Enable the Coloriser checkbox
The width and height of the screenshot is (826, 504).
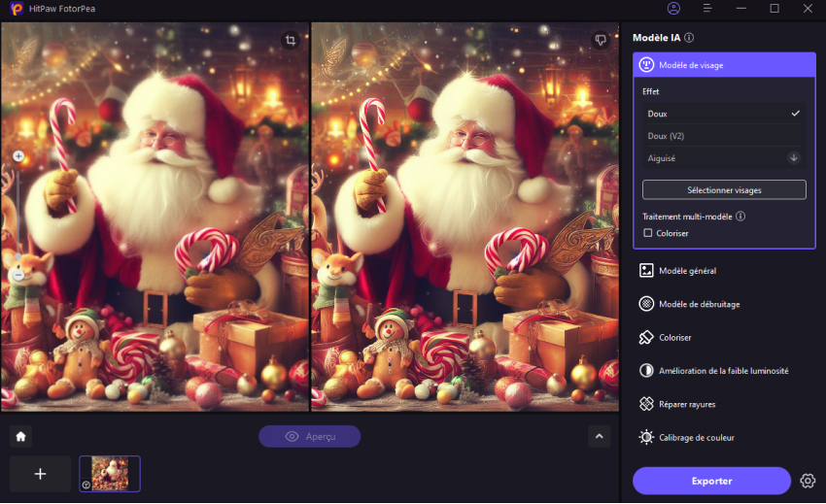coord(648,233)
